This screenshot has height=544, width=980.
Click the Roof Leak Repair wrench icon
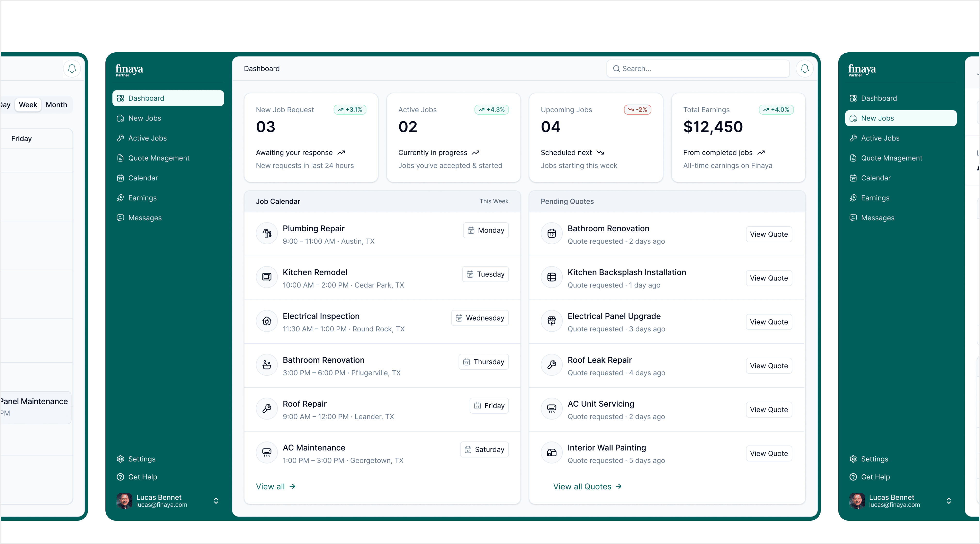coord(551,365)
